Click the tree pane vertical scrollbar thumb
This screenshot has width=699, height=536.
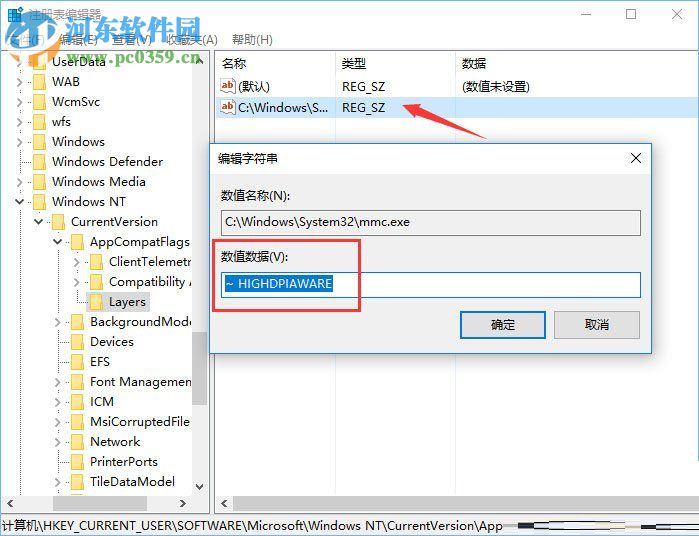tap(200, 368)
